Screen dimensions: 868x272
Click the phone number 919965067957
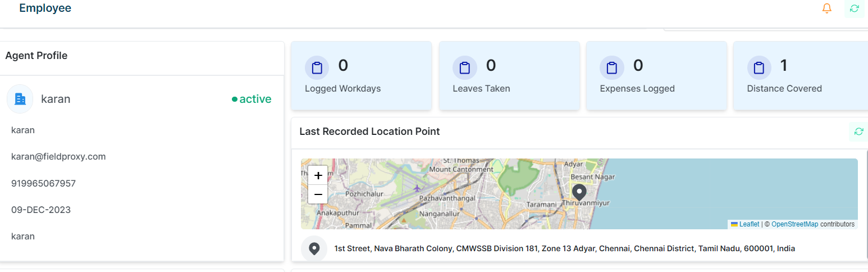43,183
